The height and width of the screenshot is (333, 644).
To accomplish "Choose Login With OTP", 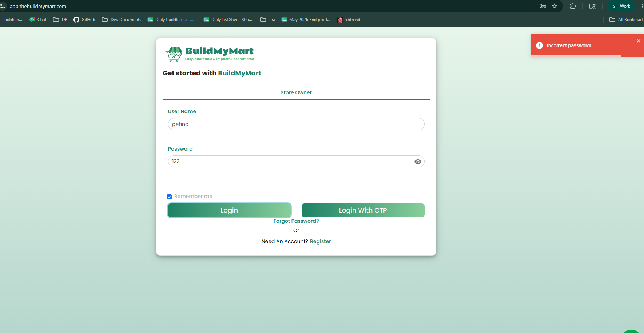I will [x=363, y=210].
